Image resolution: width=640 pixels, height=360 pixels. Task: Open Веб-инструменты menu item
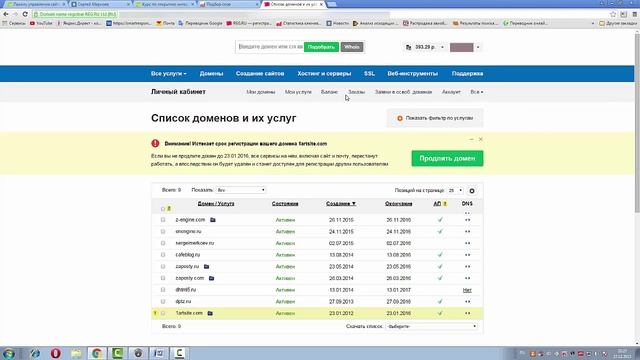click(x=413, y=73)
